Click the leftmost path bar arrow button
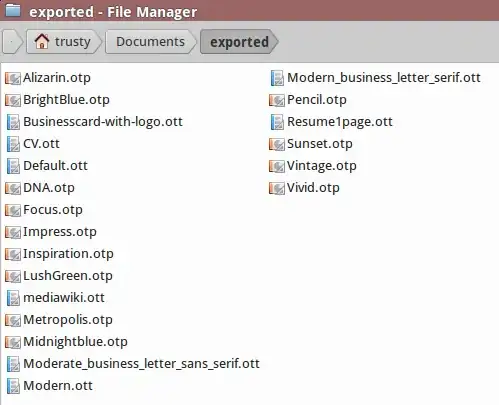Screen dimensions: 499x405 pos(12,42)
